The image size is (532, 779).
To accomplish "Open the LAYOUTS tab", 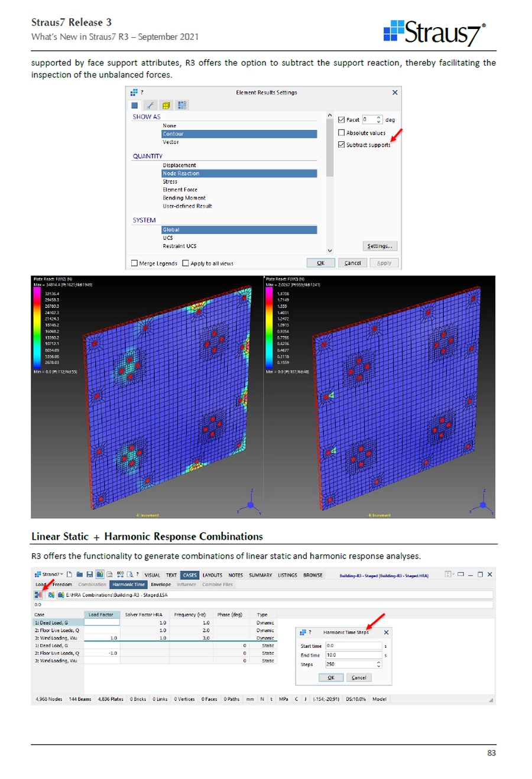I will pos(212,574).
